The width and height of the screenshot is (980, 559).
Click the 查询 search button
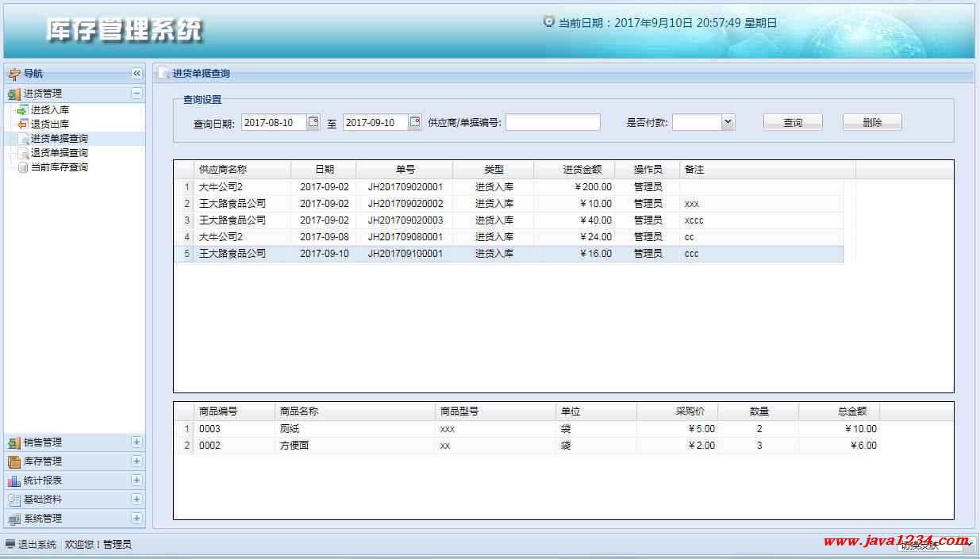793,122
